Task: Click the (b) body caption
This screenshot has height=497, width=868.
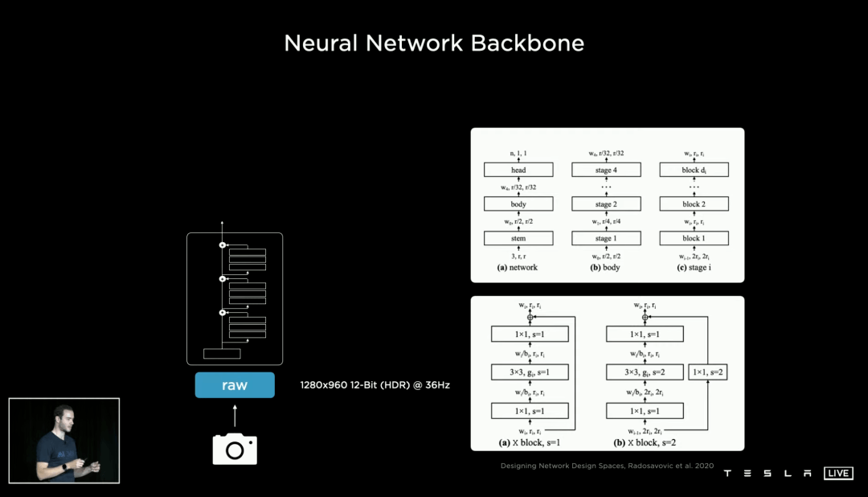Action: click(x=605, y=267)
